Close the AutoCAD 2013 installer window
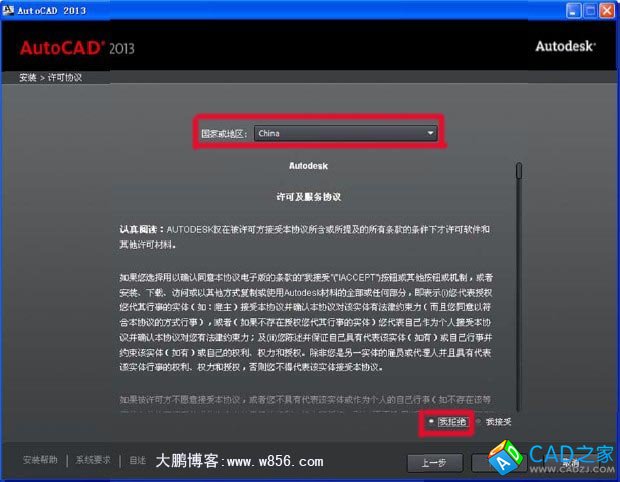 (607, 10)
